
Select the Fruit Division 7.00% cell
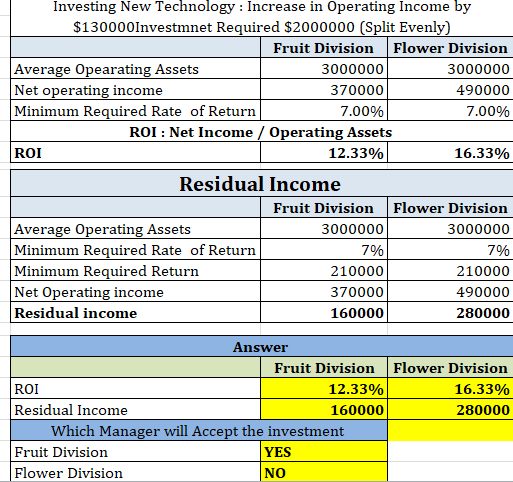pos(324,111)
